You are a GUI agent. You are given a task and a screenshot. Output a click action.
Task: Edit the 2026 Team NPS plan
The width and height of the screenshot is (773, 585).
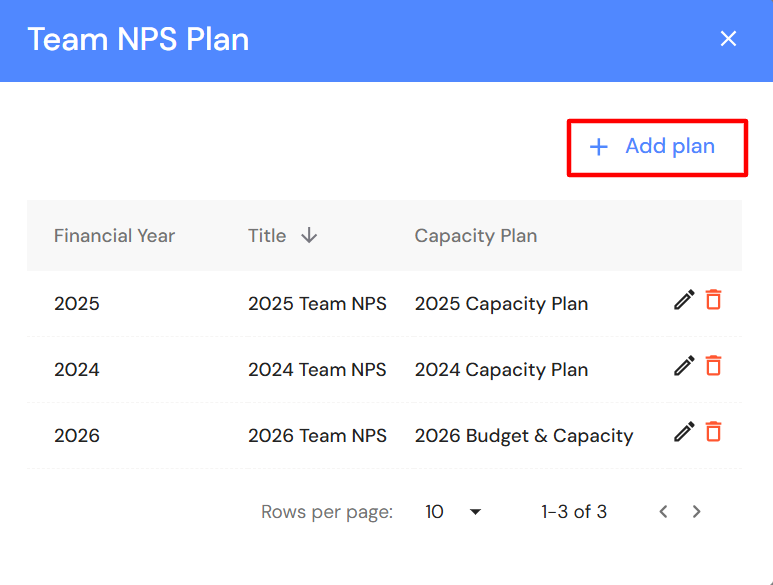[x=684, y=432]
